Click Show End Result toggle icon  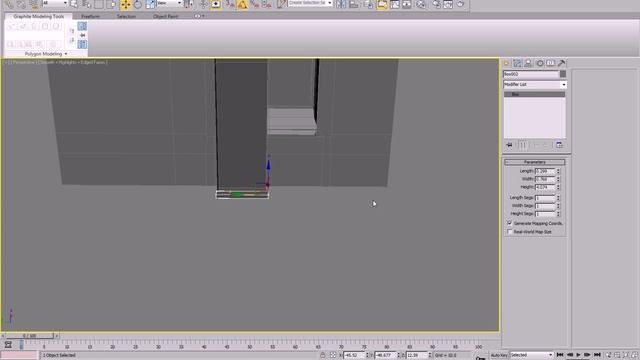(x=522, y=145)
